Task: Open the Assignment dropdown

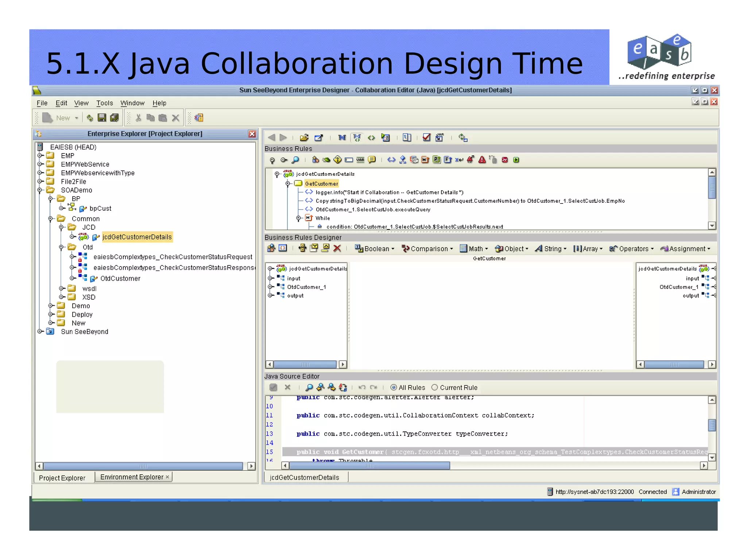Action: tap(685, 249)
